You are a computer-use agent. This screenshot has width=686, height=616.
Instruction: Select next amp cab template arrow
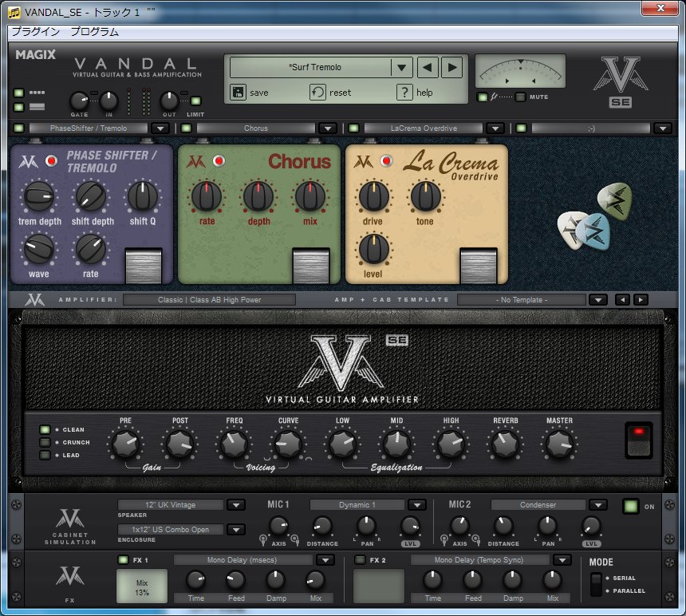pyautogui.click(x=641, y=300)
